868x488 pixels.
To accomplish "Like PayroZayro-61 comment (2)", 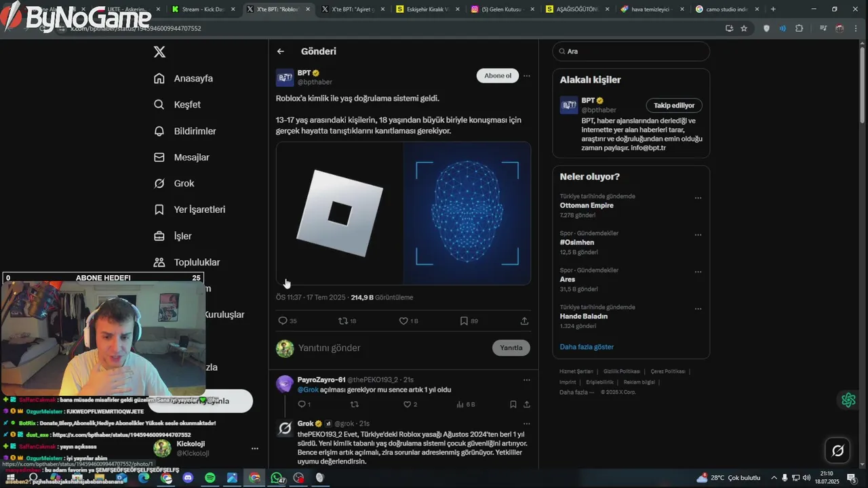I will [x=410, y=405].
